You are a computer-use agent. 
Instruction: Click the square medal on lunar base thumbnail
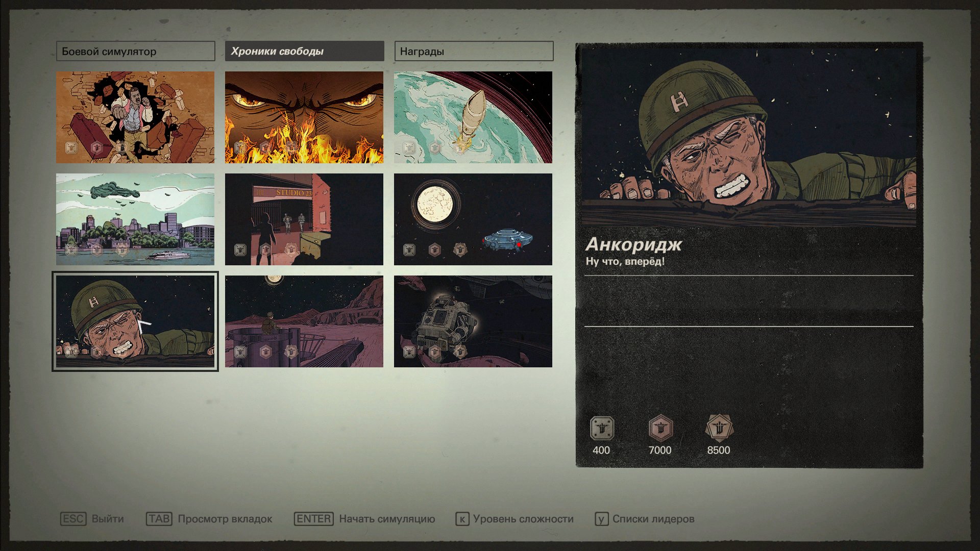click(x=240, y=352)
